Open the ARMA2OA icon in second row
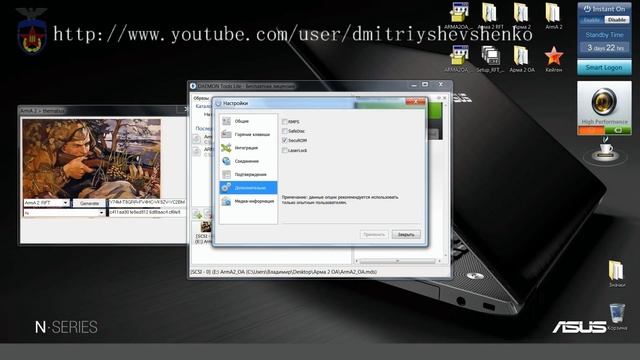Image resolution: width=640 pixels, height=360 pixels. point(458,59)
